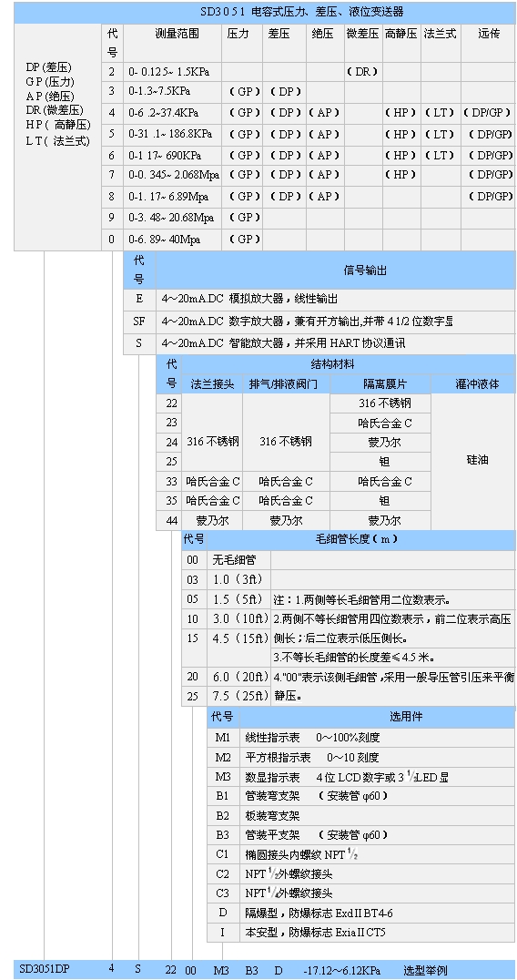
Task: Click note '3.不等长毛细管的长度差≤4.5 米。'
Action: point(354,657)
